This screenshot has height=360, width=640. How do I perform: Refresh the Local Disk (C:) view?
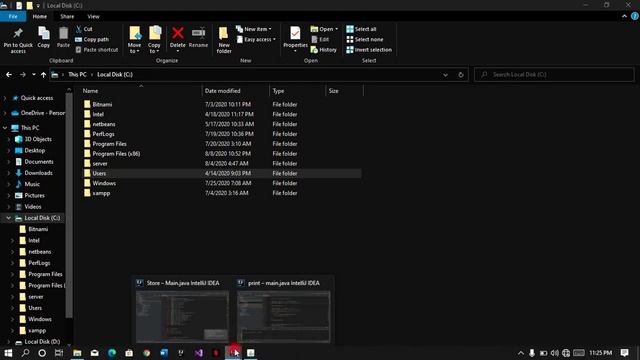tap(461, 75)
